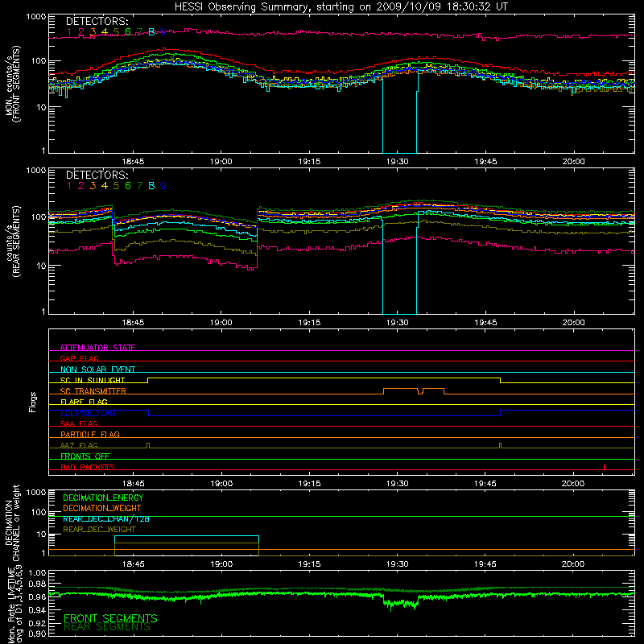Click the SC TRANSMITTER label
644x644 pixels.
pos(93,390)
